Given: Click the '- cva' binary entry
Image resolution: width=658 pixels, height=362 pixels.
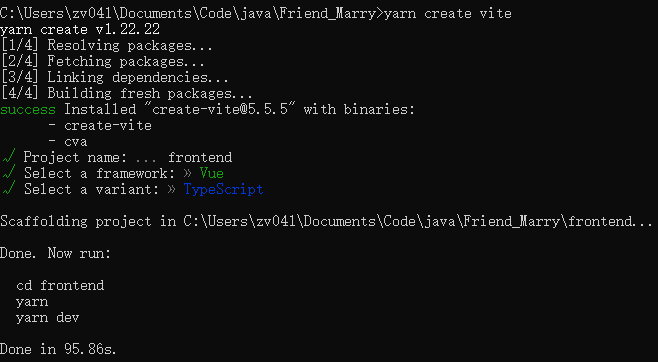Looking at the screenshot, I should pyautogui.click(x=68, y=142).
